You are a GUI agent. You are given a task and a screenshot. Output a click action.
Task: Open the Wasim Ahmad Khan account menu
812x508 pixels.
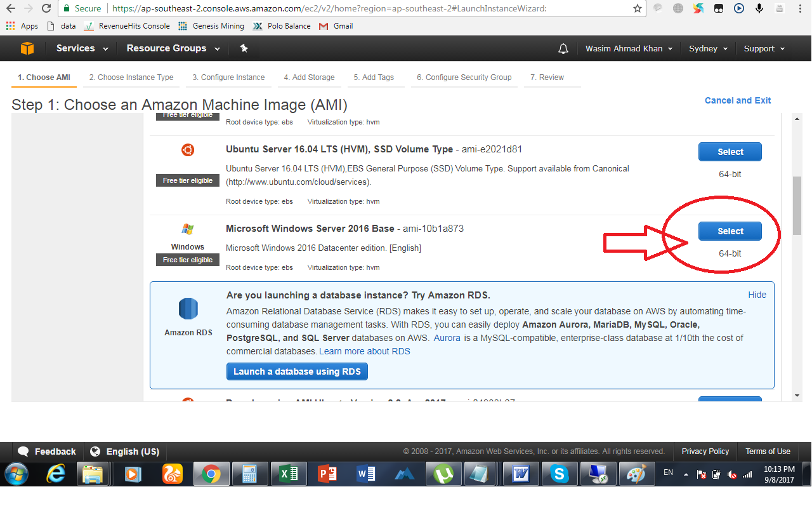coord(629,48)
